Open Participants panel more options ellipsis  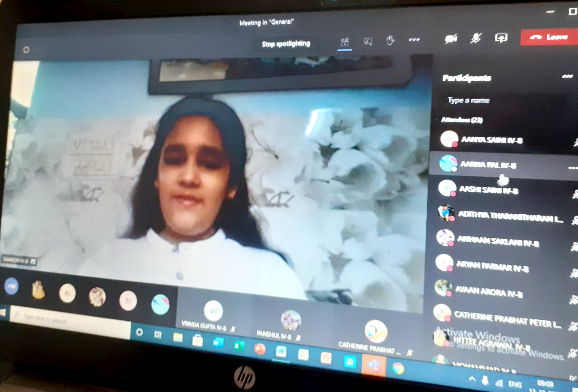[567, 76]
